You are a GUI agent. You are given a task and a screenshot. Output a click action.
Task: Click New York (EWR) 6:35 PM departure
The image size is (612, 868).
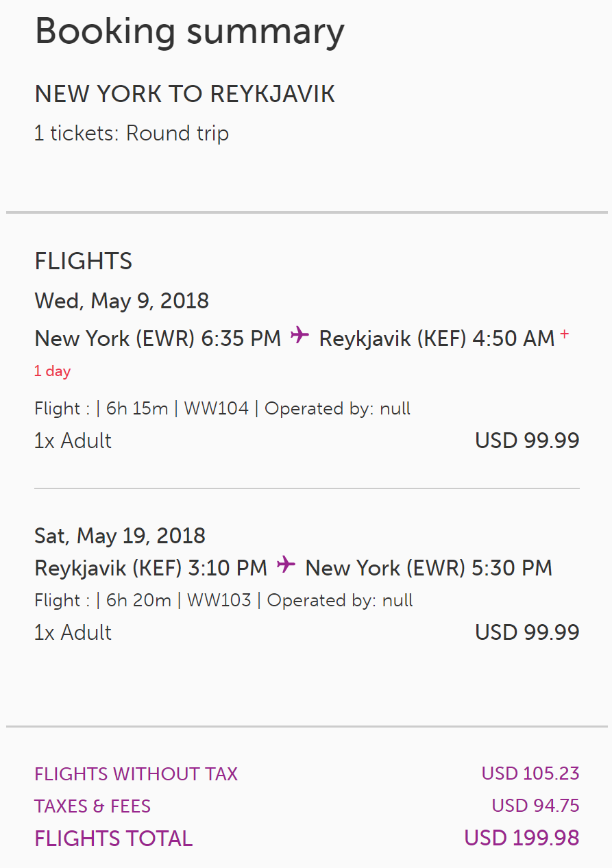click(158, 338)
